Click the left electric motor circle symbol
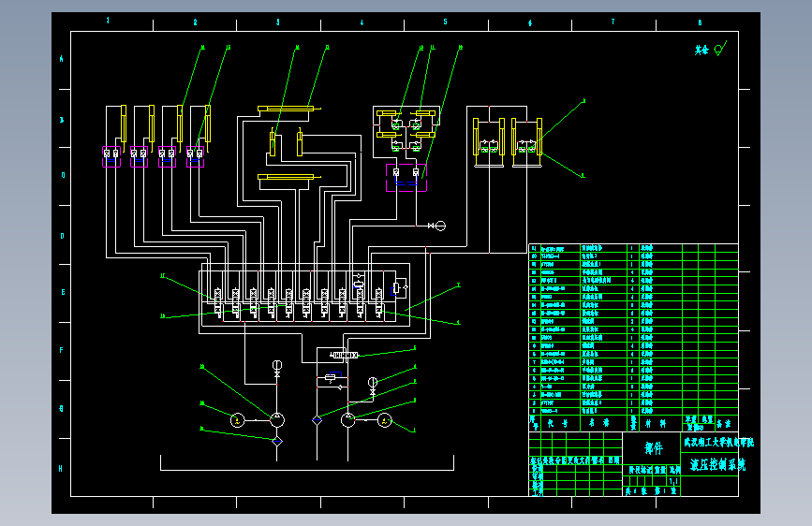 [x=237, y=420]
